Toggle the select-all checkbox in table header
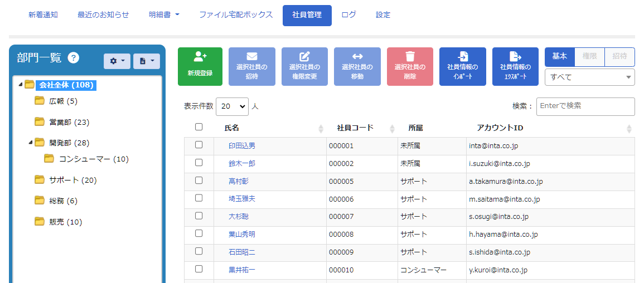 click(x=199, y=127)
